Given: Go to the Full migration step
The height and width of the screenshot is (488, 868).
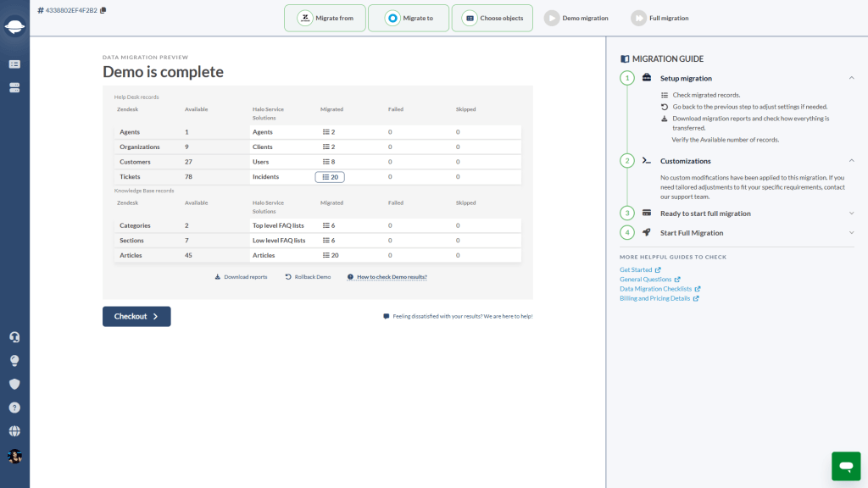Looking at the screenshot, I should (659, 19).
